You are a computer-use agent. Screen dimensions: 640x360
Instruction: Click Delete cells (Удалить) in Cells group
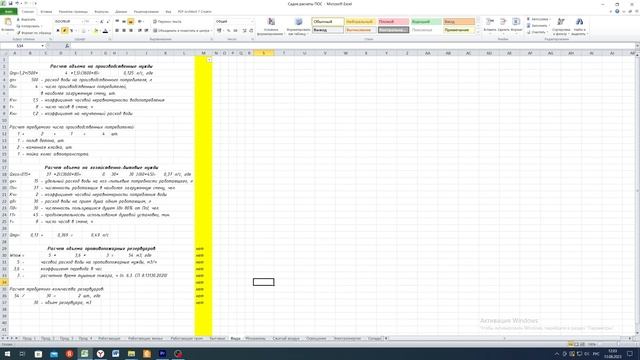click(503, 25)
